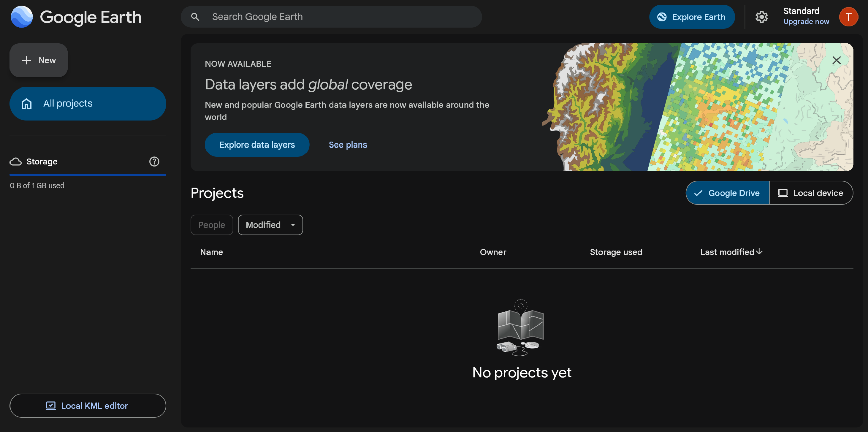Click the storage usage bar
This screenshot has width=868, height=432.
[88, 175]
